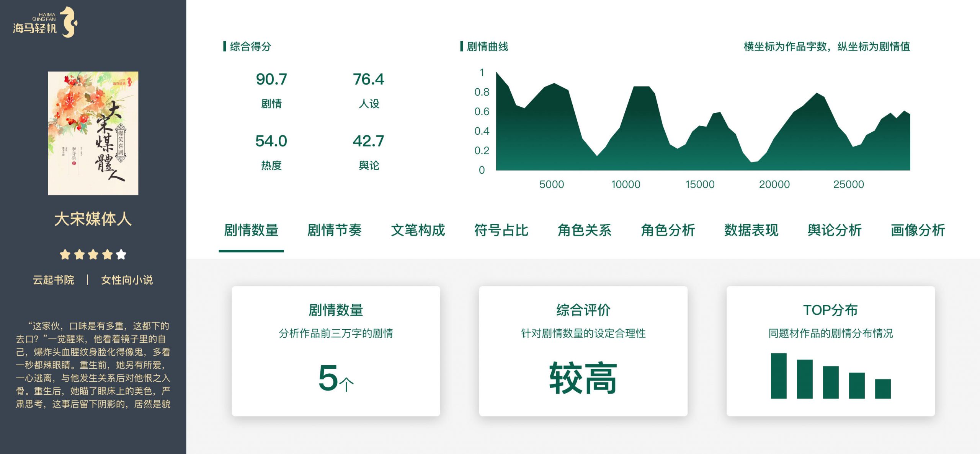Open the 大宋媒体人 book cover thumbnail
This screenshot has width=980, height=454.
(93, 133)
